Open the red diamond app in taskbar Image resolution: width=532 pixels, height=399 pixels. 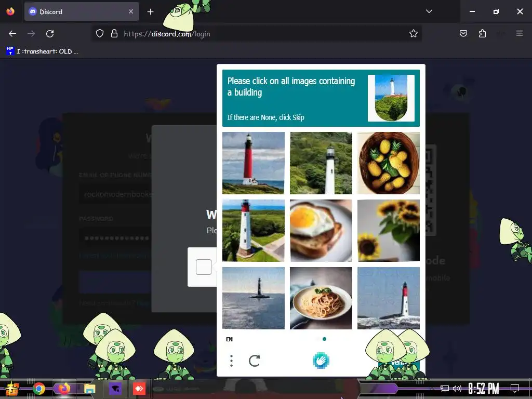[x=139, y=389]
